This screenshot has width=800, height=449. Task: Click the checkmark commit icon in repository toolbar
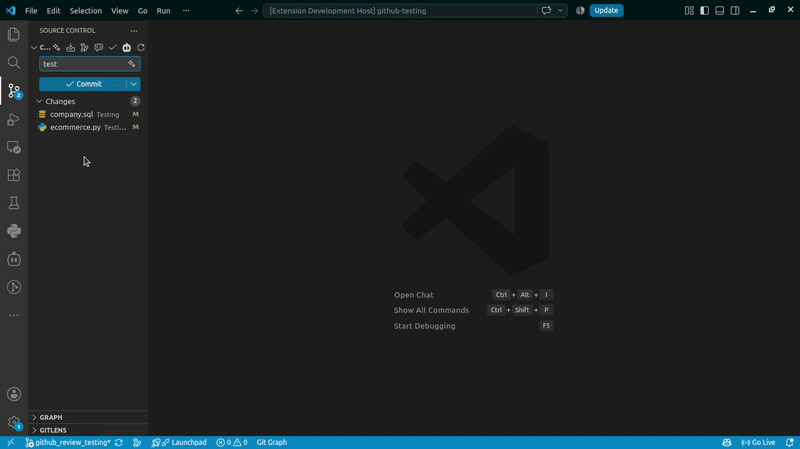(x=112, y=47)
